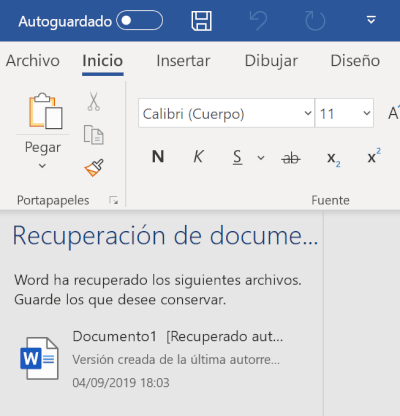400x416 pixels.
Task: Toggle underline with the S button
Action: coord(237,157)
